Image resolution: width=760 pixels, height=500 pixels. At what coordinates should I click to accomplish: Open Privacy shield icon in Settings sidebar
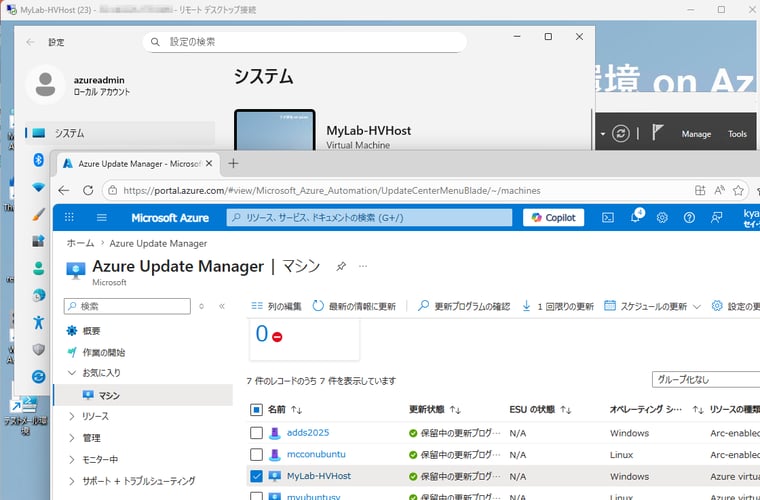[38, 349]
